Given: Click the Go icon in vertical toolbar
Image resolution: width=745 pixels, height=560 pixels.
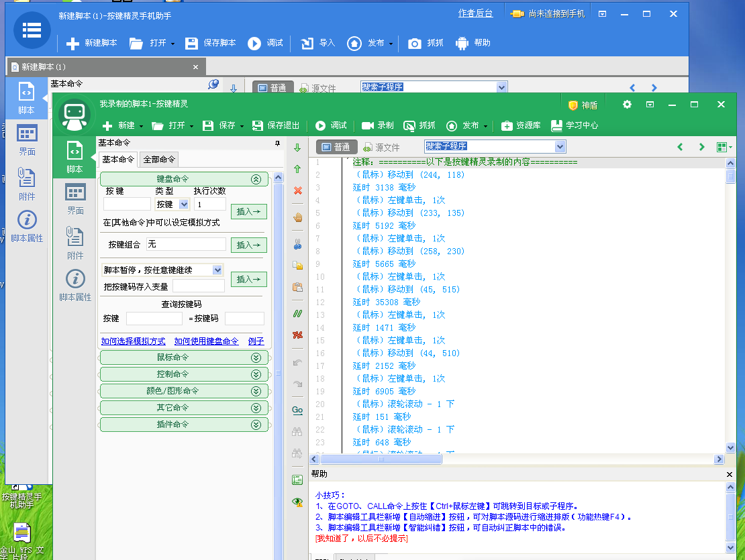Looking at the screenshot, I should pos(297,410).
